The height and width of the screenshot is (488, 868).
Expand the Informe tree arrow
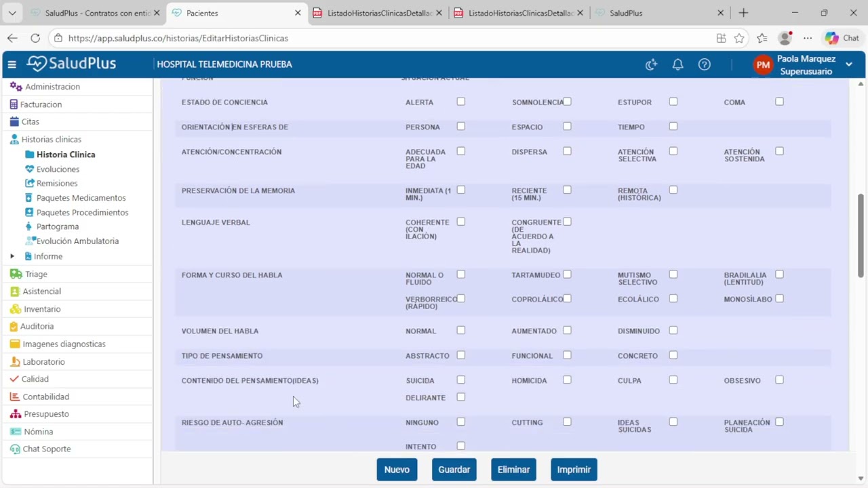click(x=12, y=256)
